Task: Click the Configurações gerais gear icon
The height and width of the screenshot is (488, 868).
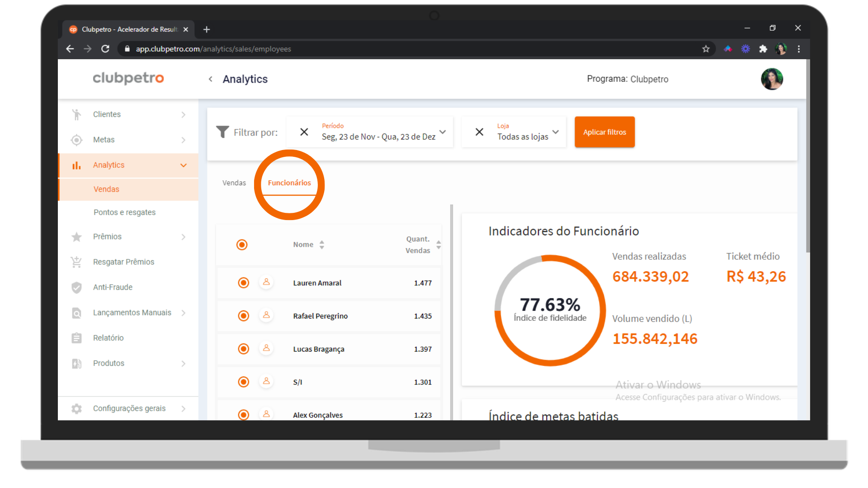Action: [76, 408]
